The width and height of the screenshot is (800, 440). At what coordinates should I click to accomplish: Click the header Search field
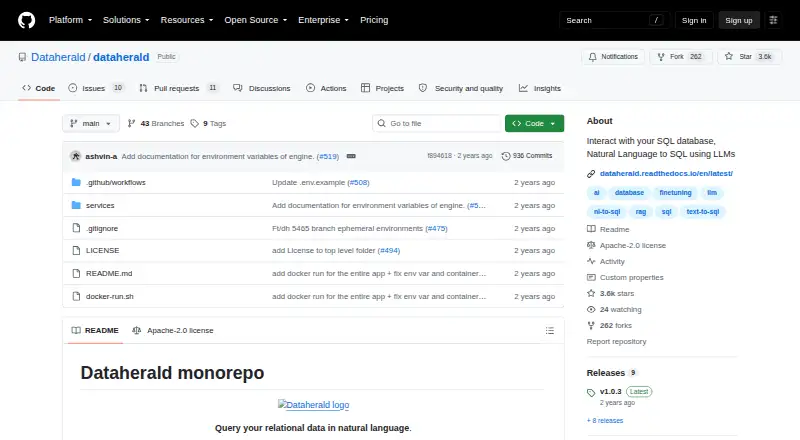point(614,20)
